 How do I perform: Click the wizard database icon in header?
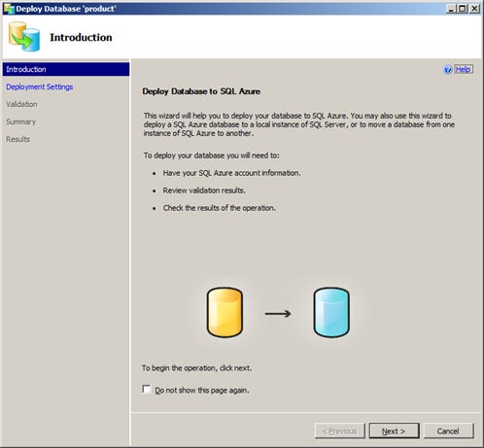coord(24,36)
